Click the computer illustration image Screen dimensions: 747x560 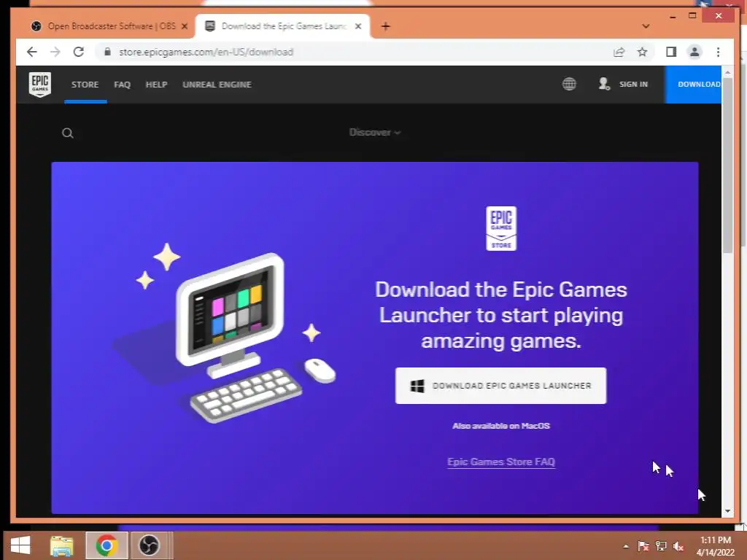pyautogui.click(x=224, y=333)
